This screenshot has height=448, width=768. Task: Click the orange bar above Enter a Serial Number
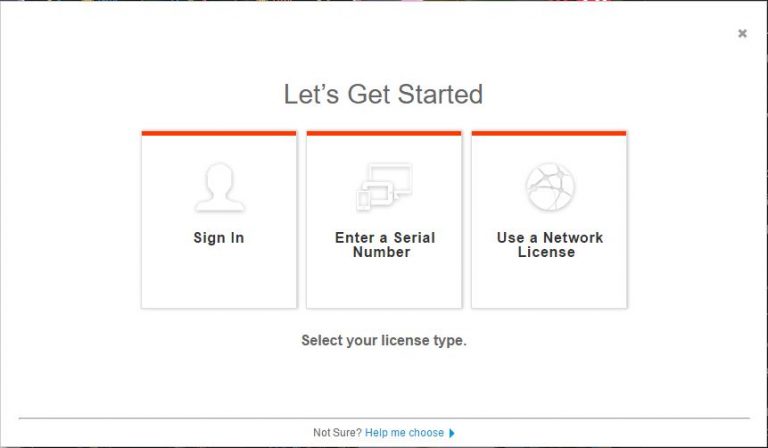pyautogui.click(x=384, y=133)
